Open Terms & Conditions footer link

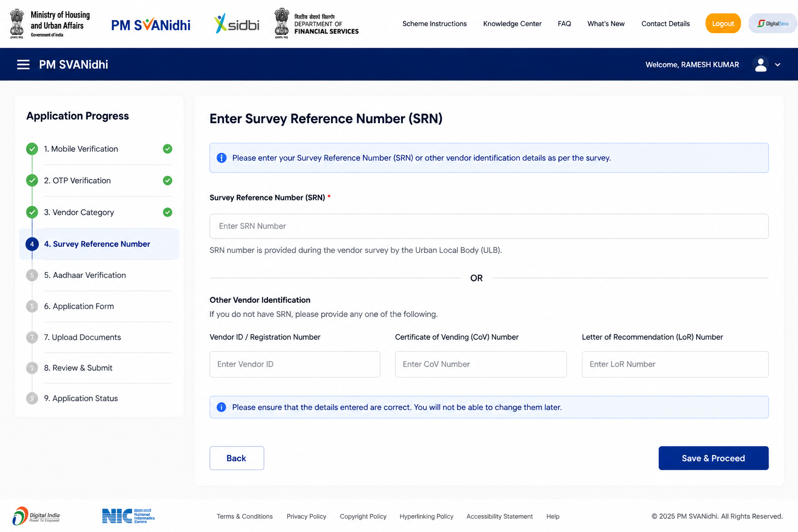point(245,516)
